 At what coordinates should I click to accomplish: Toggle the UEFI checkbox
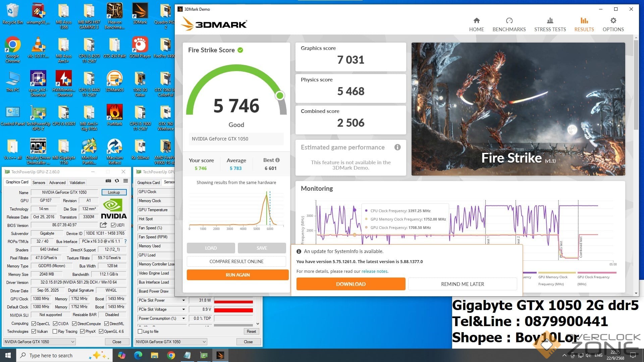click(113, 225)
